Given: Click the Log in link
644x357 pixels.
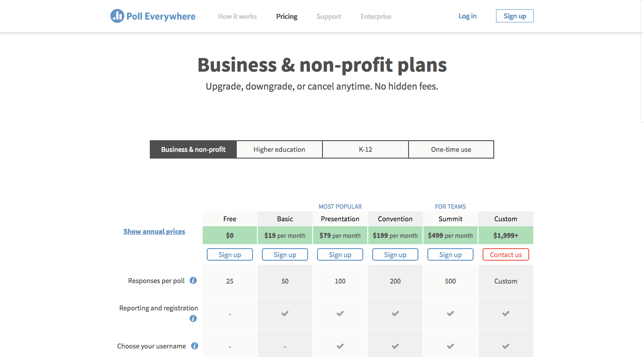Looking at the screenshot, I should click(x=467, y=16).
